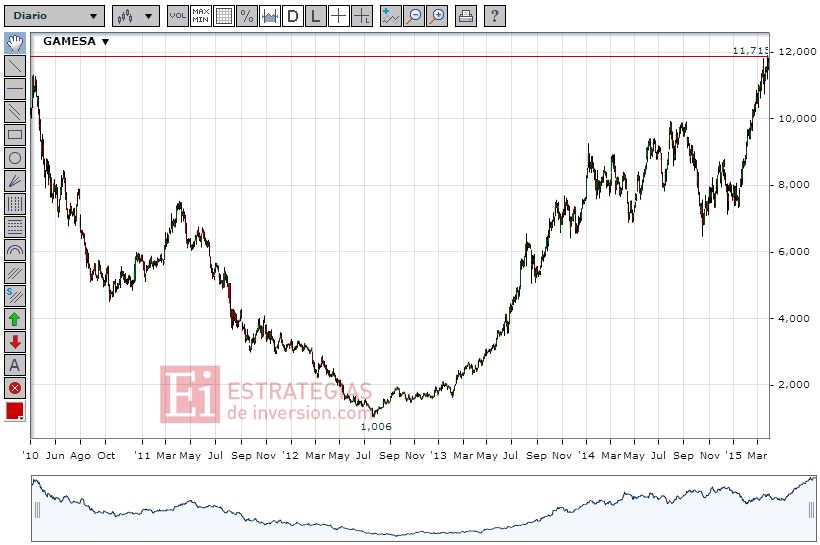
Task: Click the 6,000 price axis label
Action: pos(796,252)
